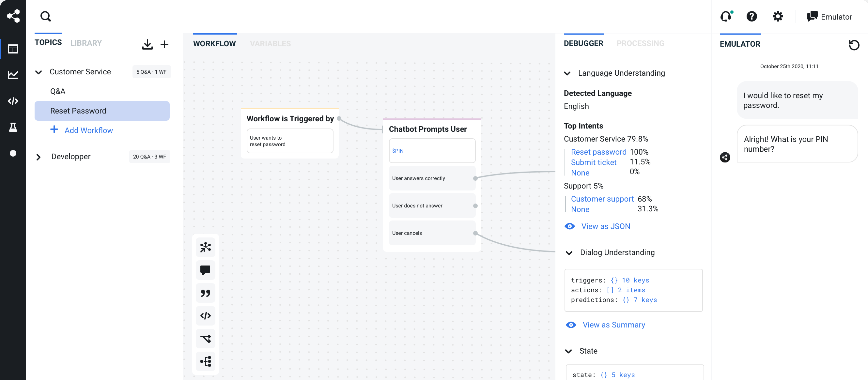868x380 pixels.
Task: Collapse the State section in debugger
Action: click(x=568, y=351)
